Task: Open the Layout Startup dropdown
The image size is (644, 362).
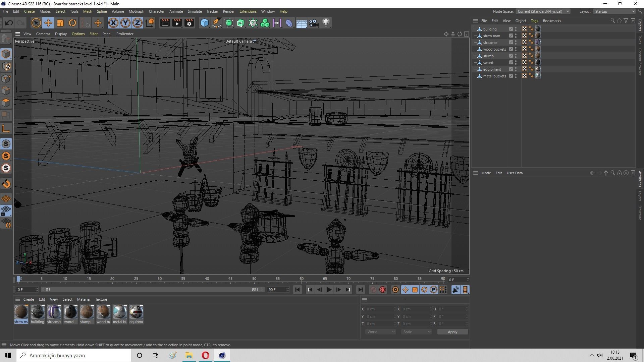Action: [614, 11]
